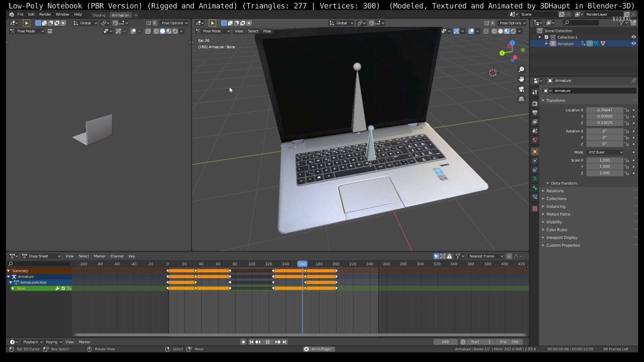
Task: Open the XYZ Euler rotation mode dropdown
Action: 605,152
